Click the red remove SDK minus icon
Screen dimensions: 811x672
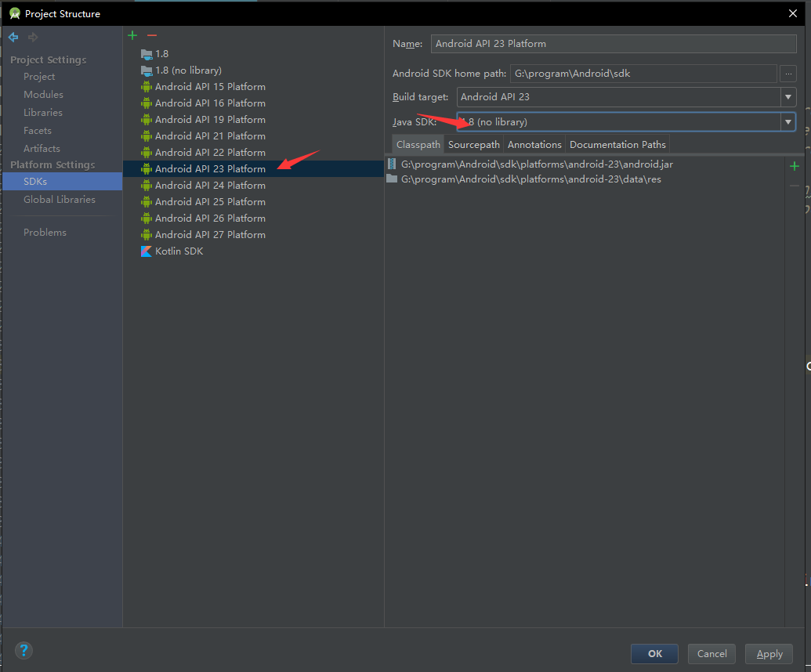click(x=151, y=35)
